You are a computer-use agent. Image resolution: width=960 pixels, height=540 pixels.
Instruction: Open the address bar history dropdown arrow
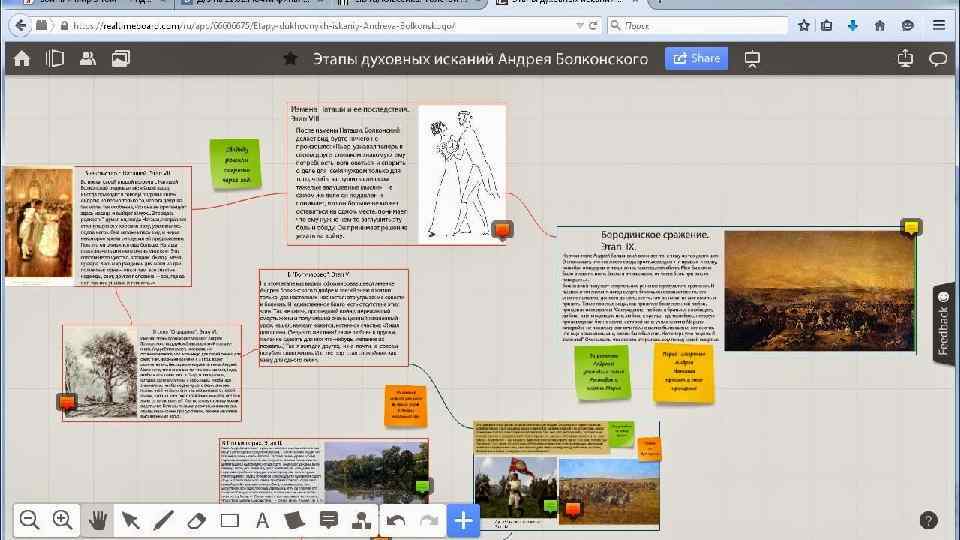[x=579, y=26]
